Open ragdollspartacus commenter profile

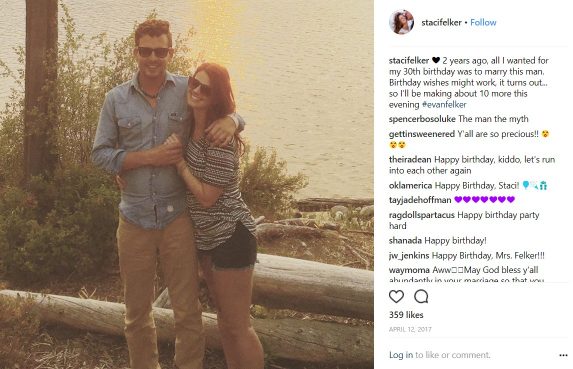tap(422, 215)
